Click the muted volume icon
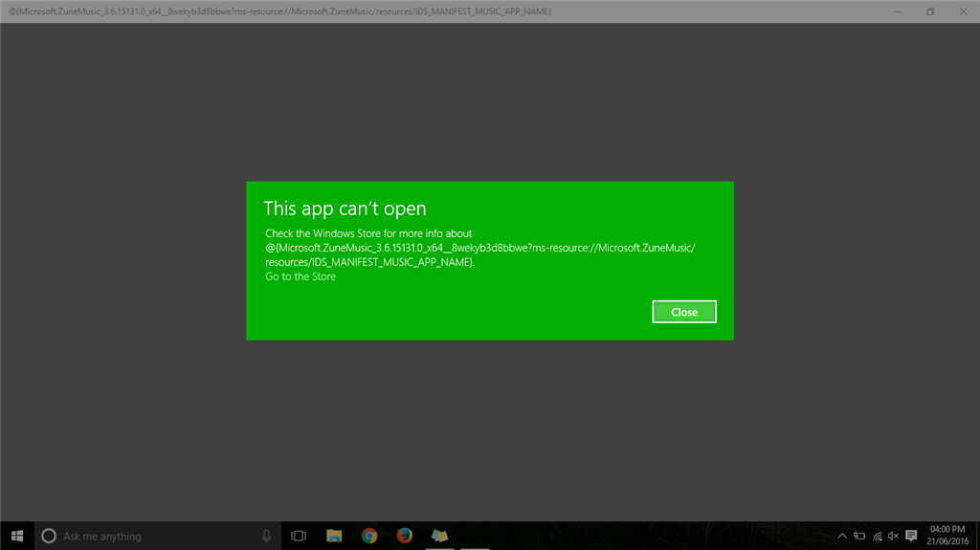The image size is (980, 550). click(x=893, y=536)
